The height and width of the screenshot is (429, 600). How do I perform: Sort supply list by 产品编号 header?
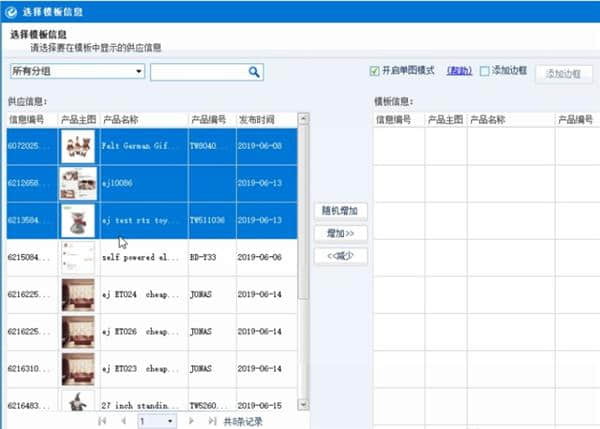click(212, 120)
